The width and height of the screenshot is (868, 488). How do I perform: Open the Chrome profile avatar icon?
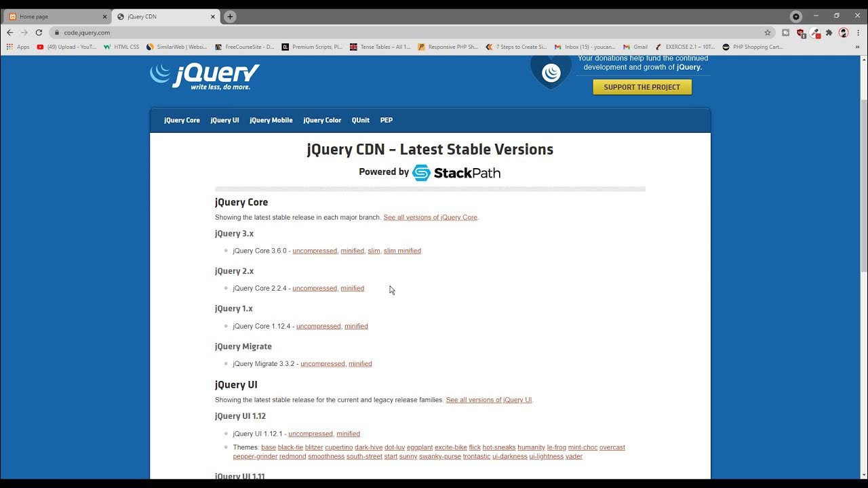844,33
